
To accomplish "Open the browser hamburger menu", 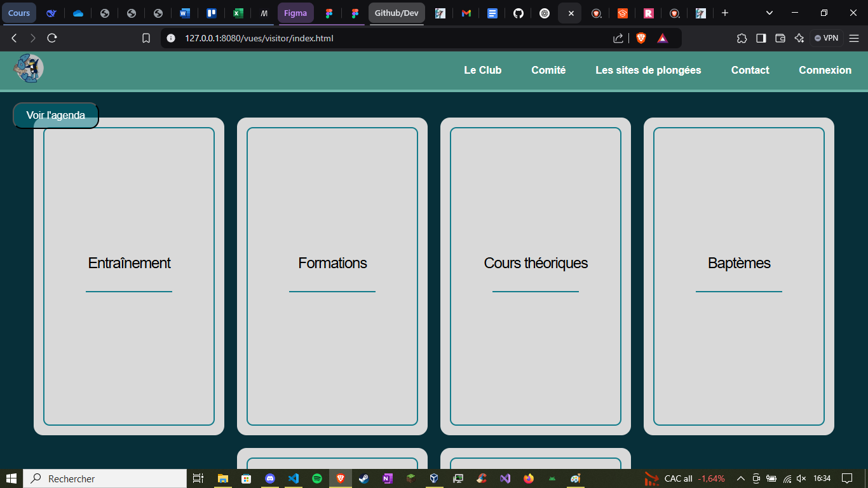I will pyautogui.click(x=855, y=37).
